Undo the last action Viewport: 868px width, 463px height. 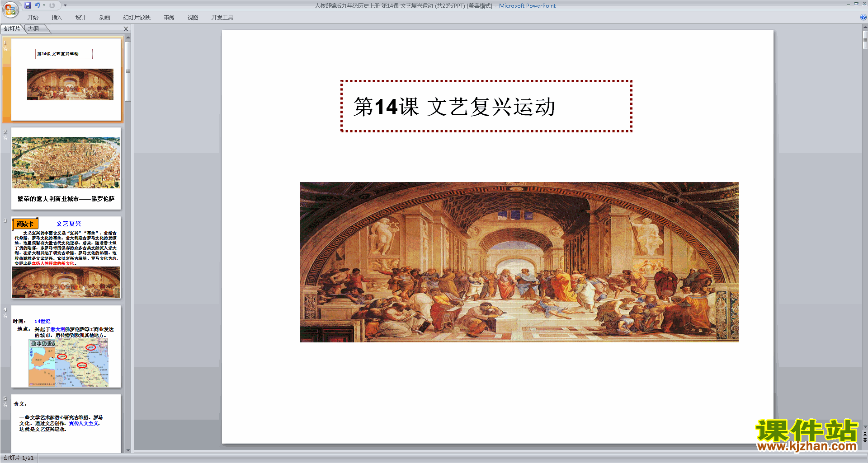point(38,5)
